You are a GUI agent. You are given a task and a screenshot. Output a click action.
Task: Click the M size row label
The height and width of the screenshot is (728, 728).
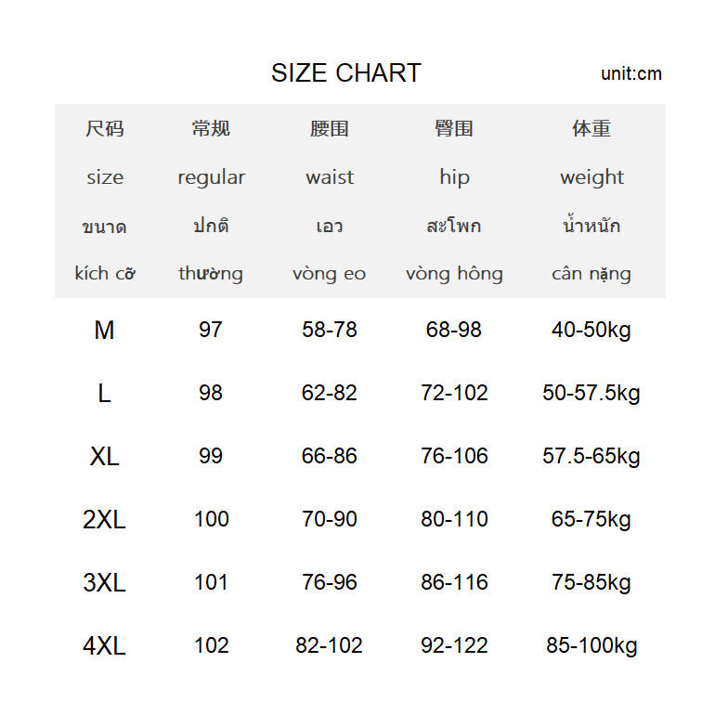[x=104, y=331]
